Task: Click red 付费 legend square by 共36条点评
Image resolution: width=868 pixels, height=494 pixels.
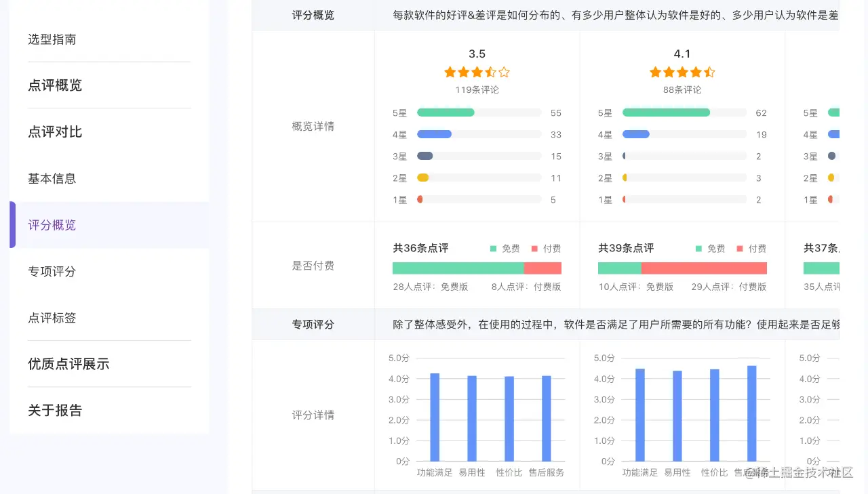Action: point(534,249)
